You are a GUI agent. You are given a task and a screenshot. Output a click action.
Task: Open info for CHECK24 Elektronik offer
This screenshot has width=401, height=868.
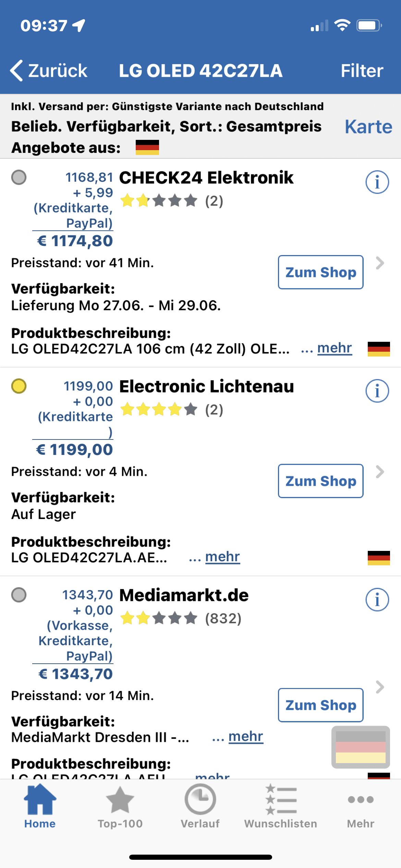(377, 182)
